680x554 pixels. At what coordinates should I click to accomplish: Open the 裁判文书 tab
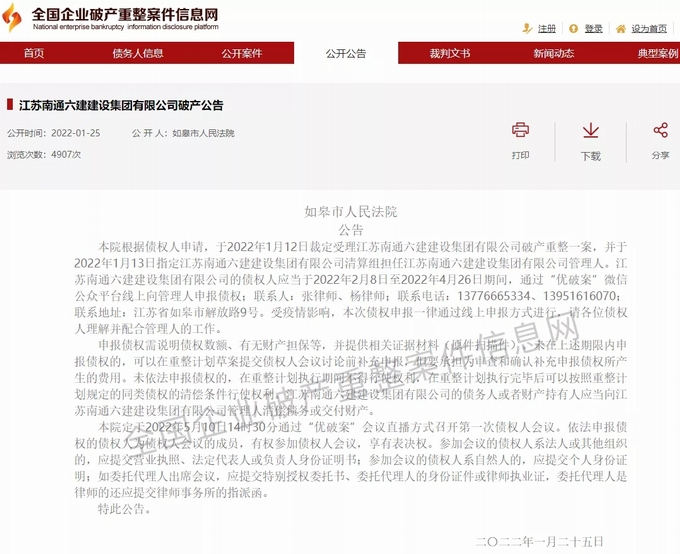tap(450, 53)
